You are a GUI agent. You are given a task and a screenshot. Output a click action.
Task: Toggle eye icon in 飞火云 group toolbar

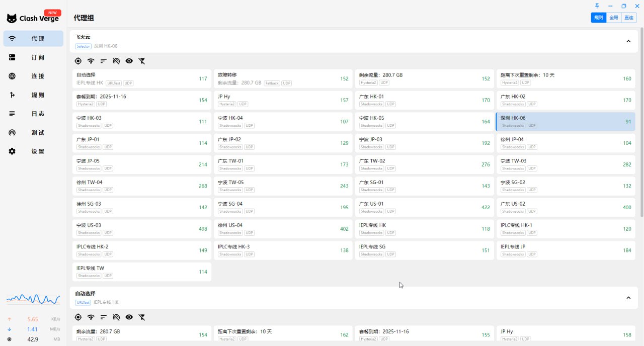tap(129, 61)
